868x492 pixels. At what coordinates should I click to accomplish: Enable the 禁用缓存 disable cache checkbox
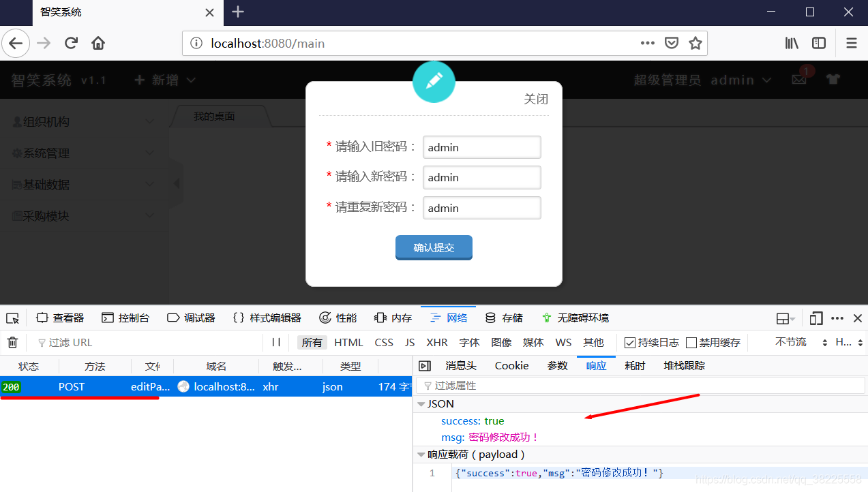click(x=692, y=342)
